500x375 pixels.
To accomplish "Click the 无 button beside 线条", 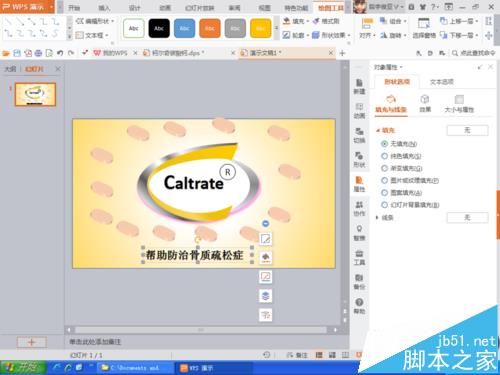I will tap(467, 218).
